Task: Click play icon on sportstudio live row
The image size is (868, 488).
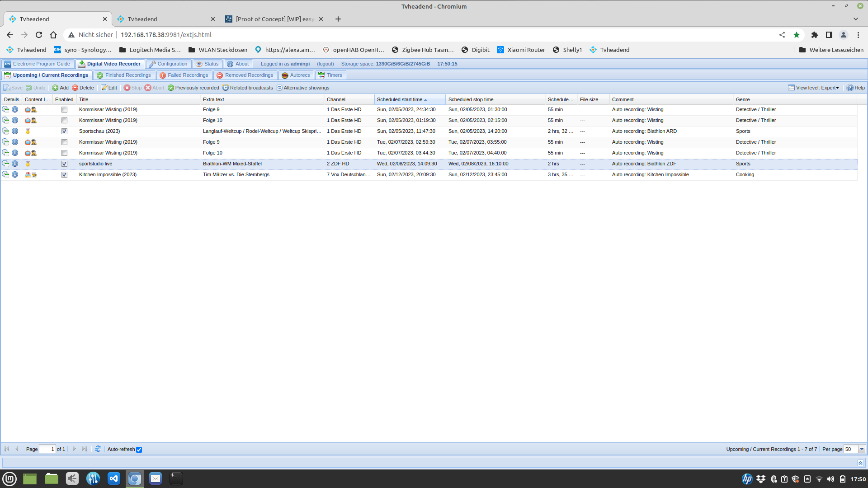Action: (x=5, y=164)
